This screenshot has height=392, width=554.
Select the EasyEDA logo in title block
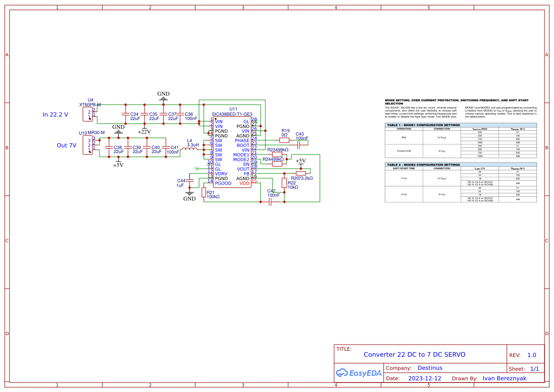(359, 373)
